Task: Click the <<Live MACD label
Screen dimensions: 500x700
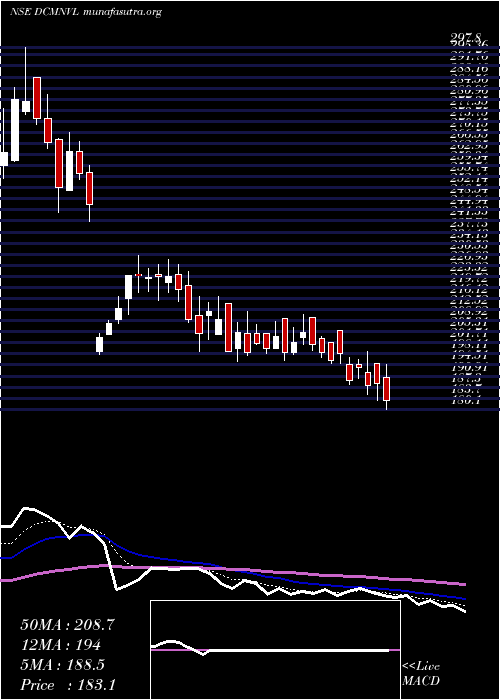Action: 421,674
